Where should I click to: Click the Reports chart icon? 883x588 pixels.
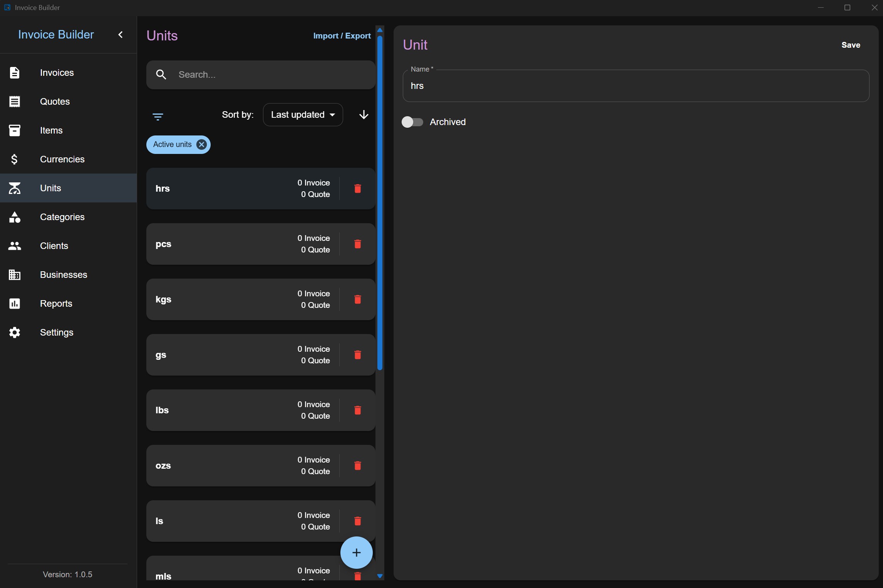(15, 304)
